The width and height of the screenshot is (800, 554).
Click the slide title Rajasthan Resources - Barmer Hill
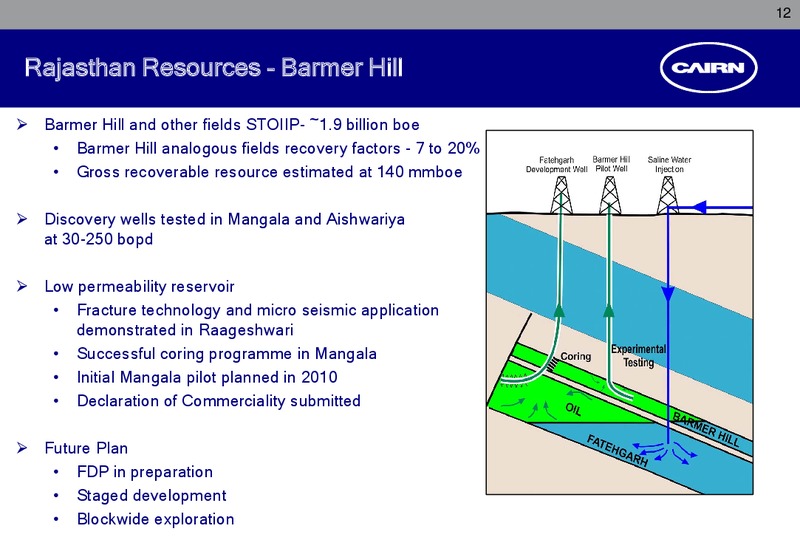pos(214,67)
